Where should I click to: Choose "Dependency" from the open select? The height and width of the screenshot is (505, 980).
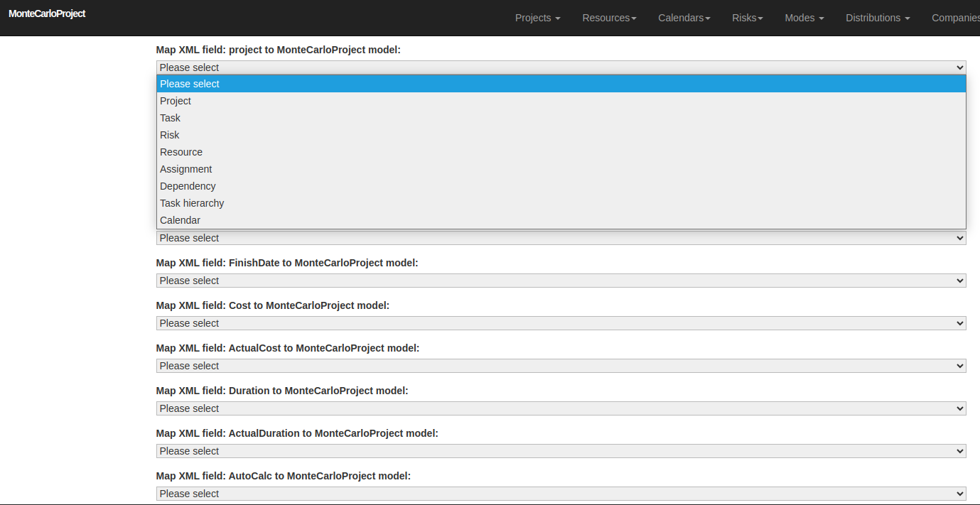tap(188, 185)
